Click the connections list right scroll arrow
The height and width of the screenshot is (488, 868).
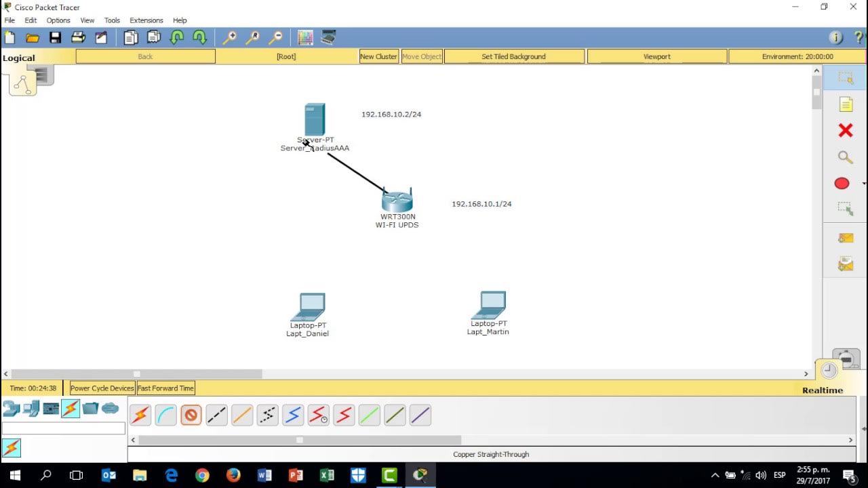click(x=850, y=440)
